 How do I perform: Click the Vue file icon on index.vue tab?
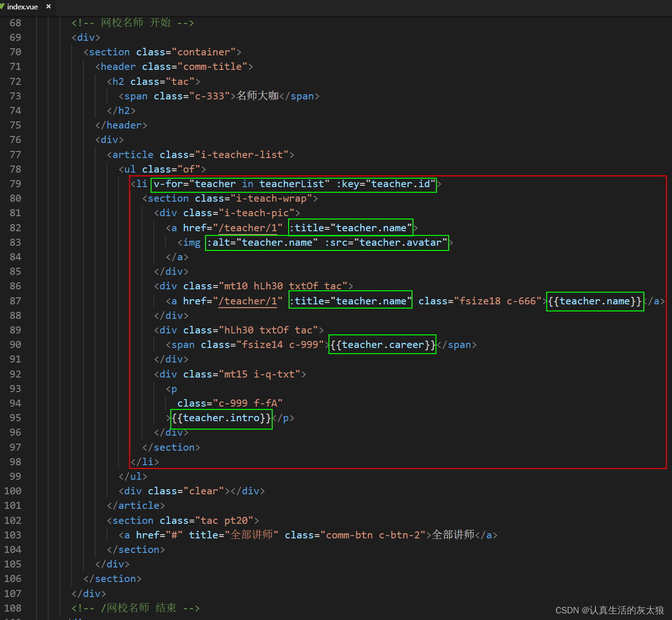coord(2,7)
